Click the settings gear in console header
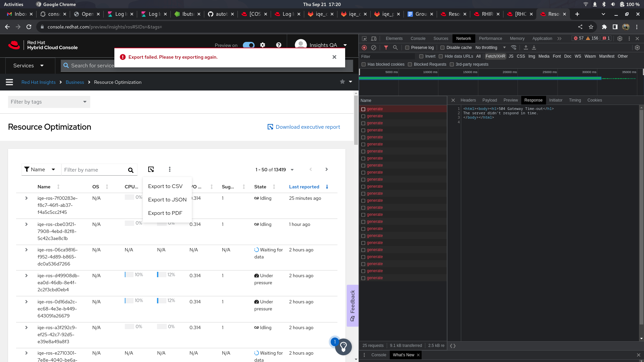644x362 pixels. tap(263, 45)
